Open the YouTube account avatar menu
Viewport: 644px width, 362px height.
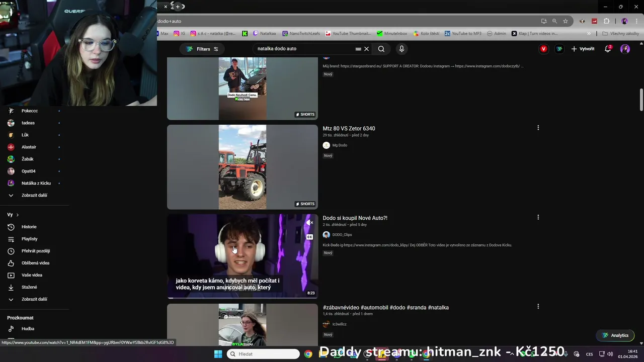point(625,49)
